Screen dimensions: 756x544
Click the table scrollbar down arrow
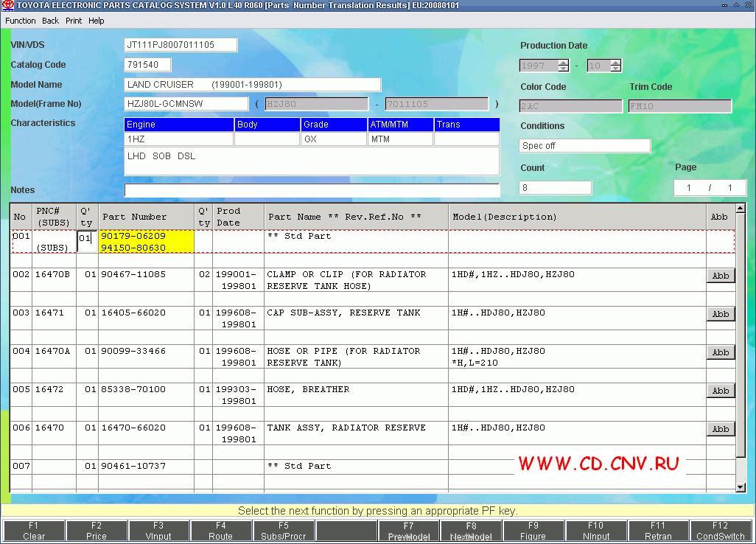tap(741, 487)
